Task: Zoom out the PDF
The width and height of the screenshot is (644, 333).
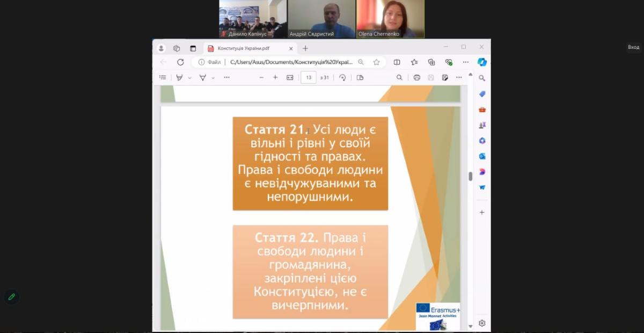Action: pyautogui.click(x=261, y=77)
